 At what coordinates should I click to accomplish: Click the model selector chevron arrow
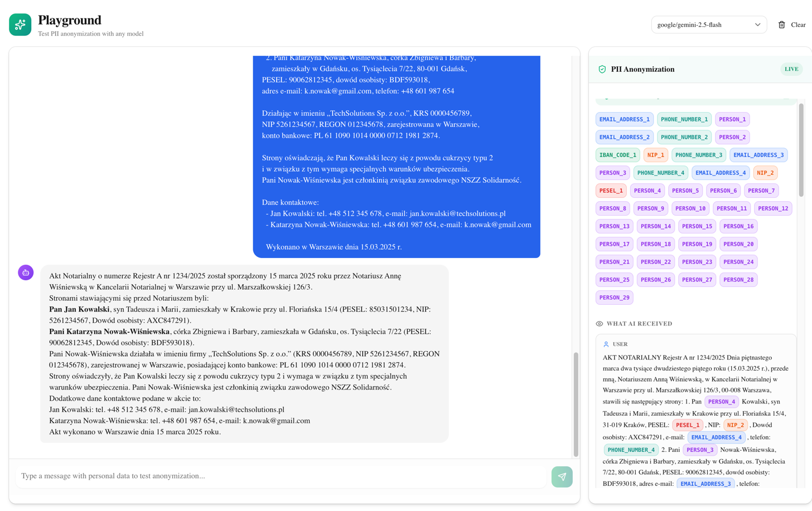[x=757, y=25]
